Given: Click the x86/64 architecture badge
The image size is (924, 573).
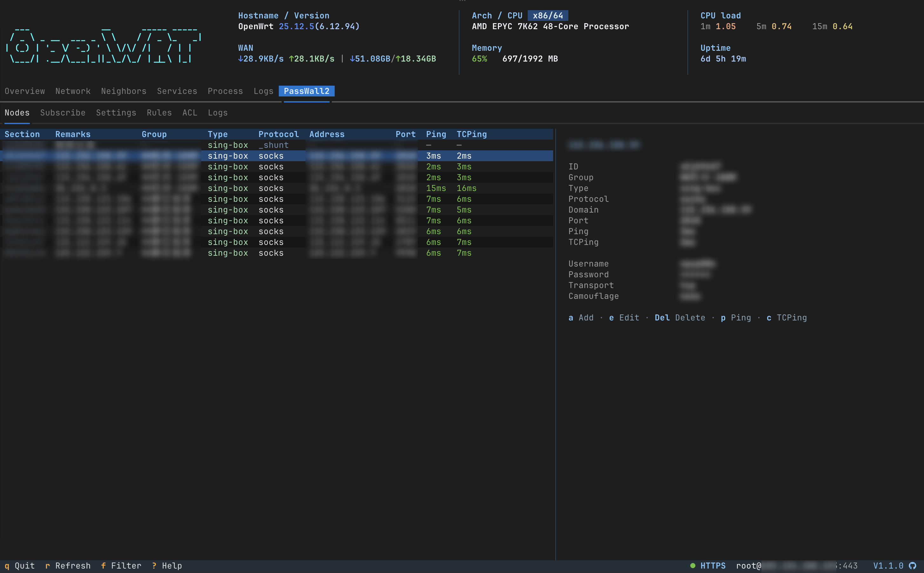Looking at the screenshot, I should pyautogui.click(x=548, y=16).
